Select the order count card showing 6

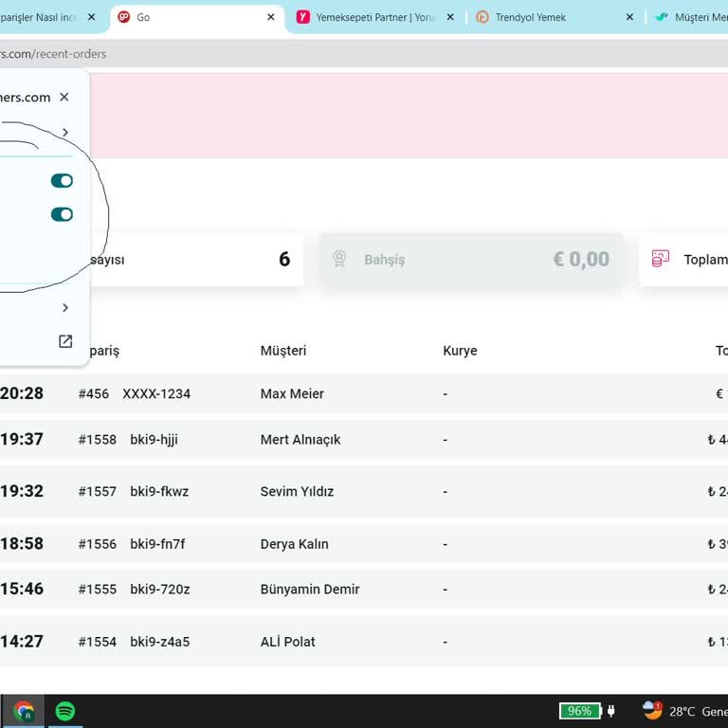(197, 259)
